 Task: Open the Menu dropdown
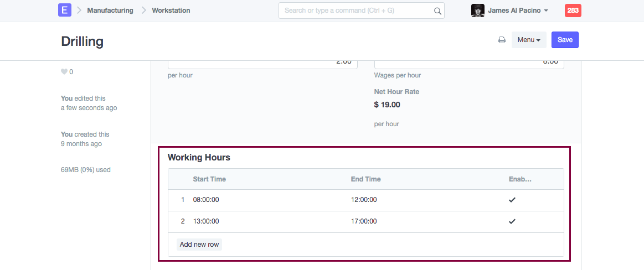pos(528,40)
